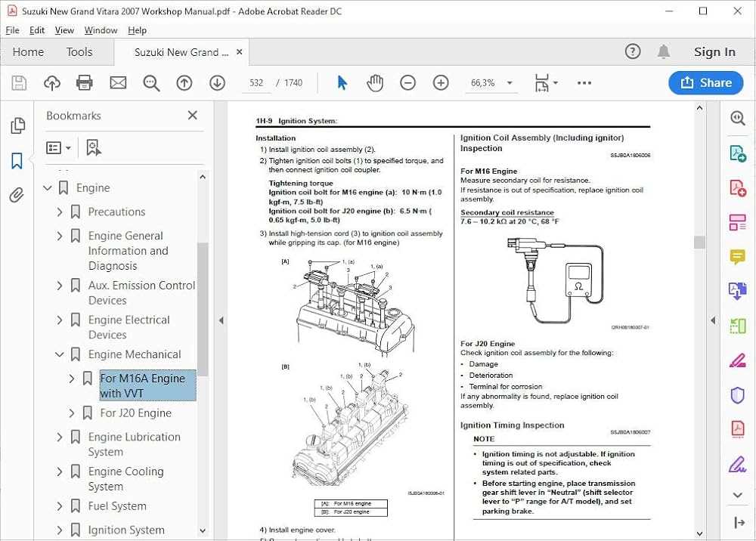This screenshot has width=756, height=541.
Task: Open the zoom level dropdown
Action: click(x=510, y=83)
